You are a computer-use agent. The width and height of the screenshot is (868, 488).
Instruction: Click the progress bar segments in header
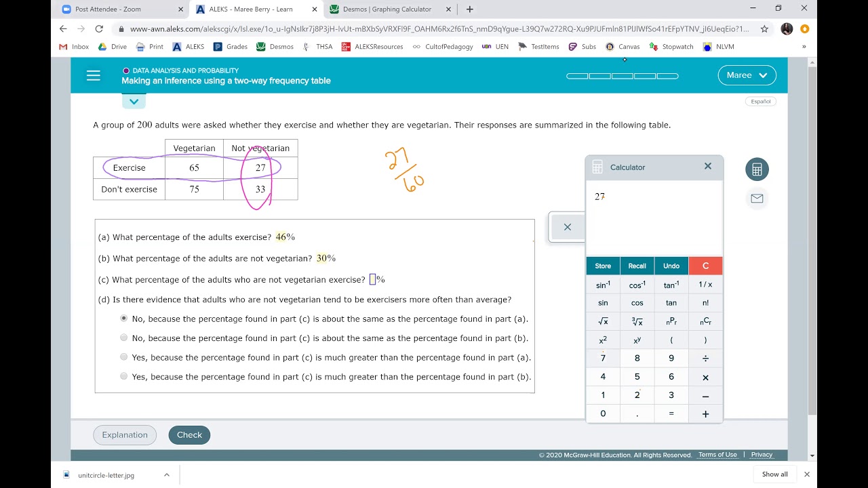(623, 76)
